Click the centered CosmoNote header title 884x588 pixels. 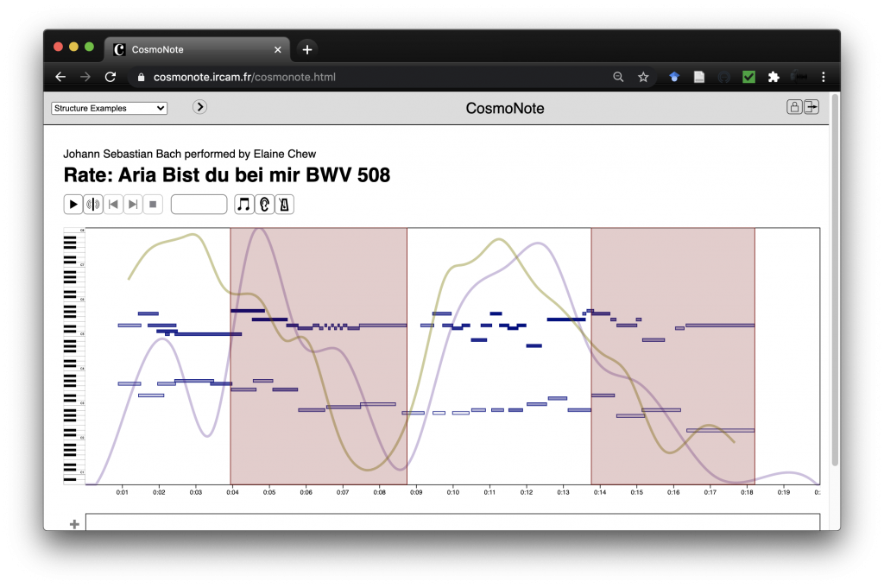(504, 108)
